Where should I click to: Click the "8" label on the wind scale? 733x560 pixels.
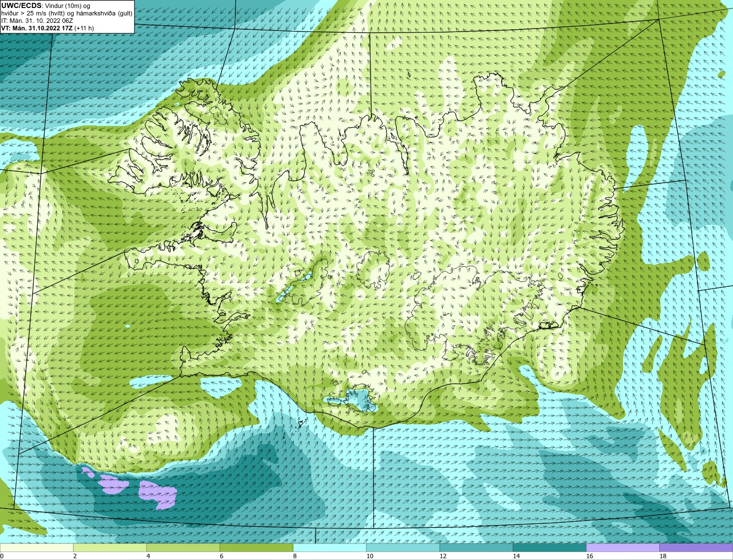(x=295, y=556)
